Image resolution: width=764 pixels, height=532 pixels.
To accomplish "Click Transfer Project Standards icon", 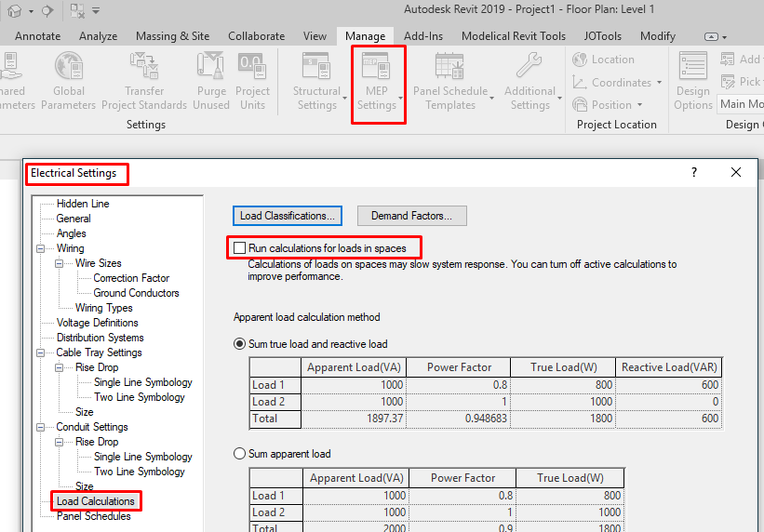I will 144,65.
